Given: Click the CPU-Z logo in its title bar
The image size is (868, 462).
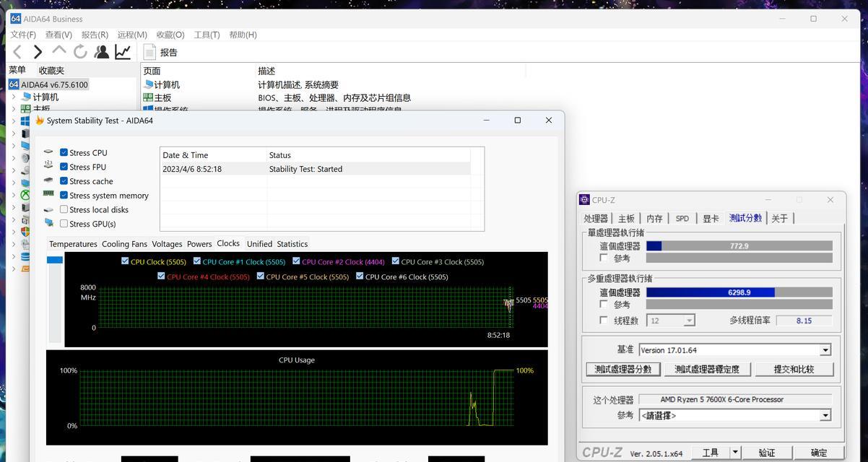Looking at the screenshot, I should click(585, 200).
